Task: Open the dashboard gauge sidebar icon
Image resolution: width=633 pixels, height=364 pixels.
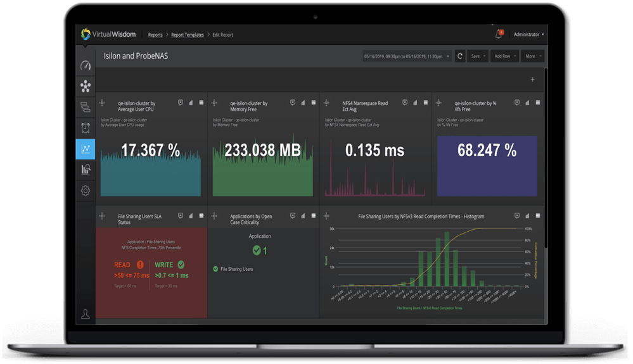Action: 86,65
